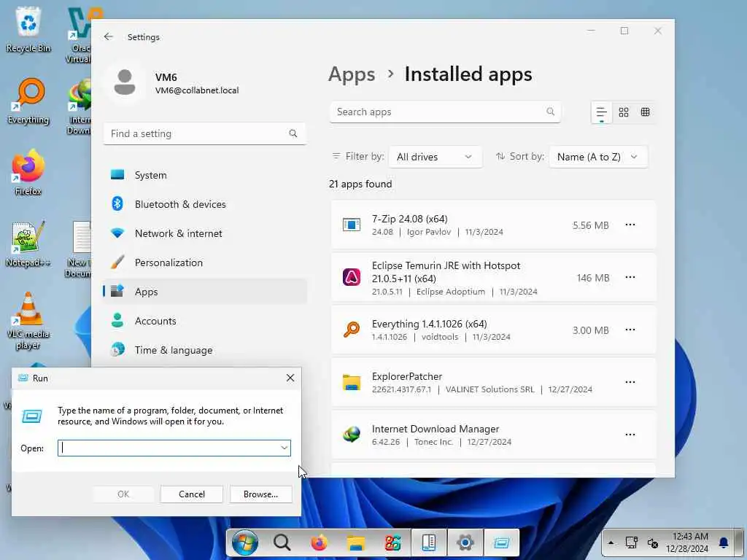Open System settings category
Viewport: 747px width, 560px height.
(x=205, y=175)
